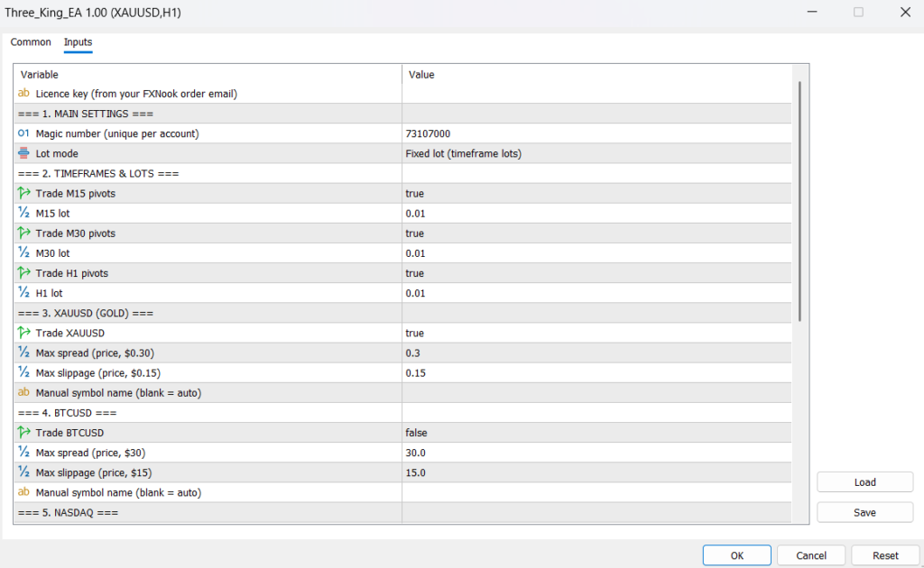Screen dimensions: 924x568
Task: Click the integer icon beside Magic number
Action: coord(23,133)
